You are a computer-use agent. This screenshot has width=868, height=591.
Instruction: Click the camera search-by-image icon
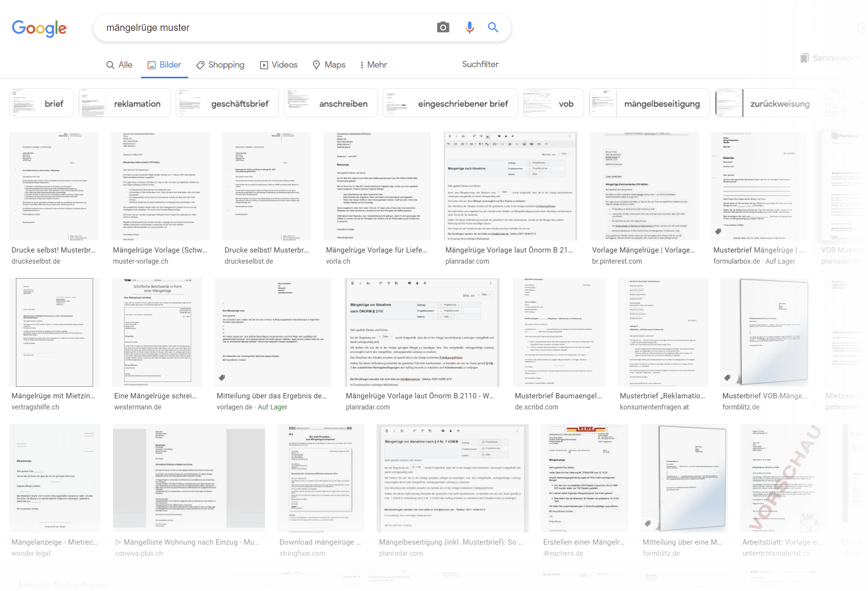(443, 28)
